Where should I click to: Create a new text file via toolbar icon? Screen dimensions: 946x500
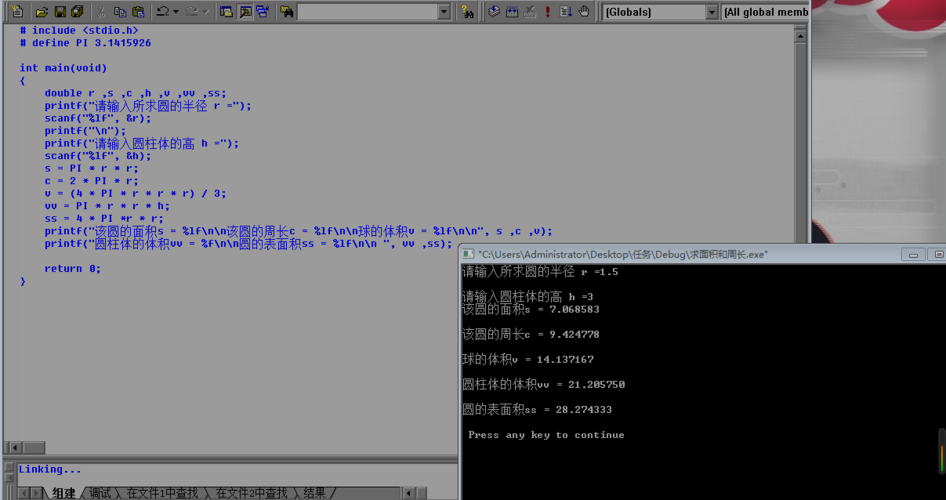pyautogui.click(x=17, y=11)
